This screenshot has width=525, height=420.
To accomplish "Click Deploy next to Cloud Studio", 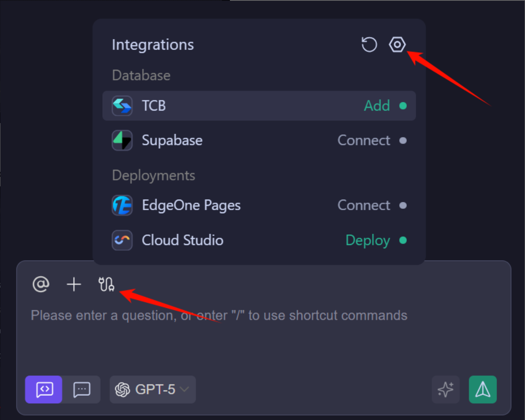I will click(x=367, y=240).
